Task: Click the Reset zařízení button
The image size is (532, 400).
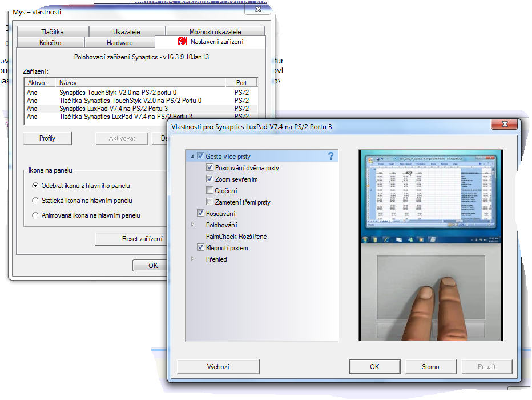Action: (132, 239)
